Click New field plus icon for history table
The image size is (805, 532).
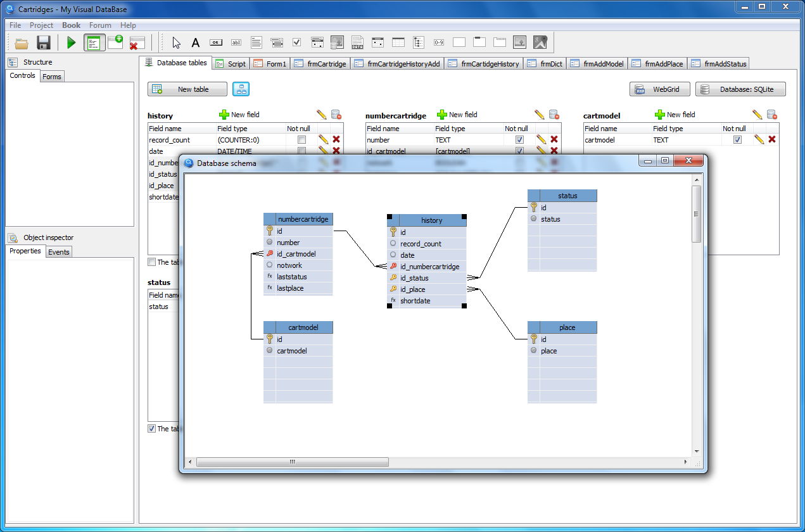[224, 115]
